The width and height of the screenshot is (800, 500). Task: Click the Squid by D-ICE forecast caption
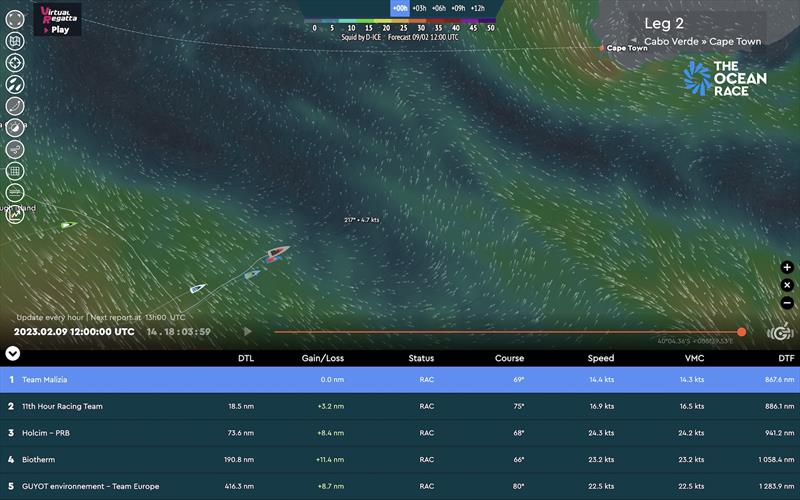click(x=399, y=37)
